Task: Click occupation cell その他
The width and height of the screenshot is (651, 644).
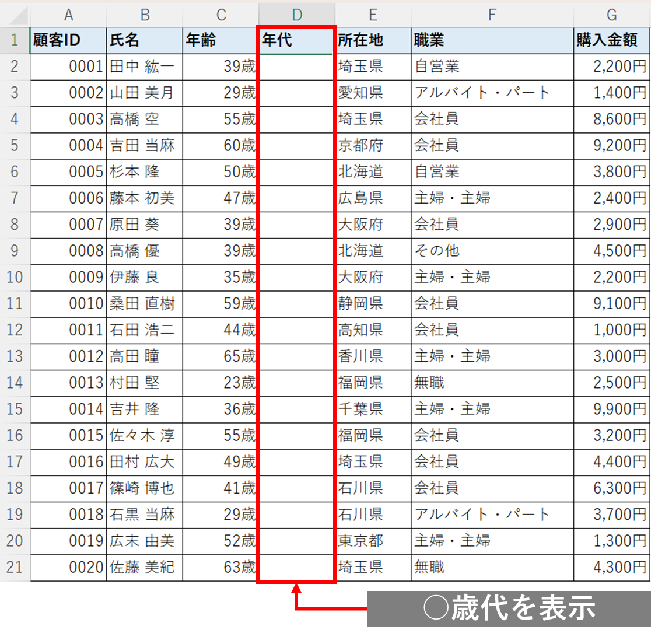Action: 492,251
